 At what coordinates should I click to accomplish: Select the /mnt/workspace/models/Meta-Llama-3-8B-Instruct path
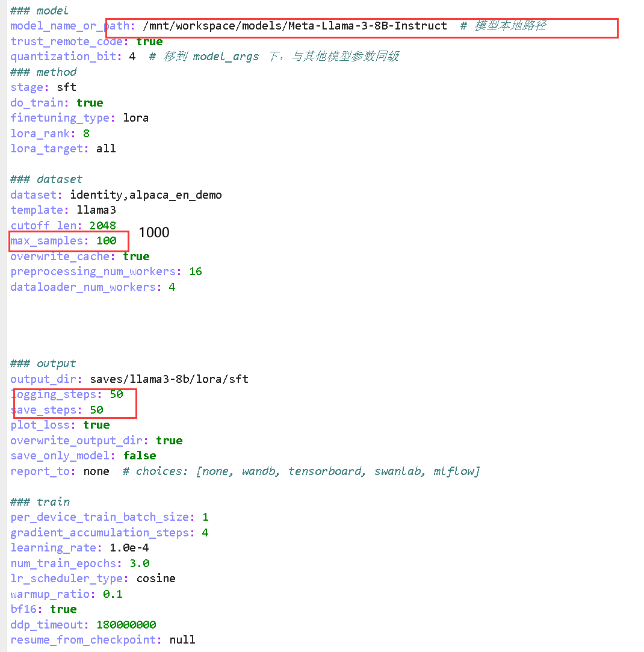point(295,26)
